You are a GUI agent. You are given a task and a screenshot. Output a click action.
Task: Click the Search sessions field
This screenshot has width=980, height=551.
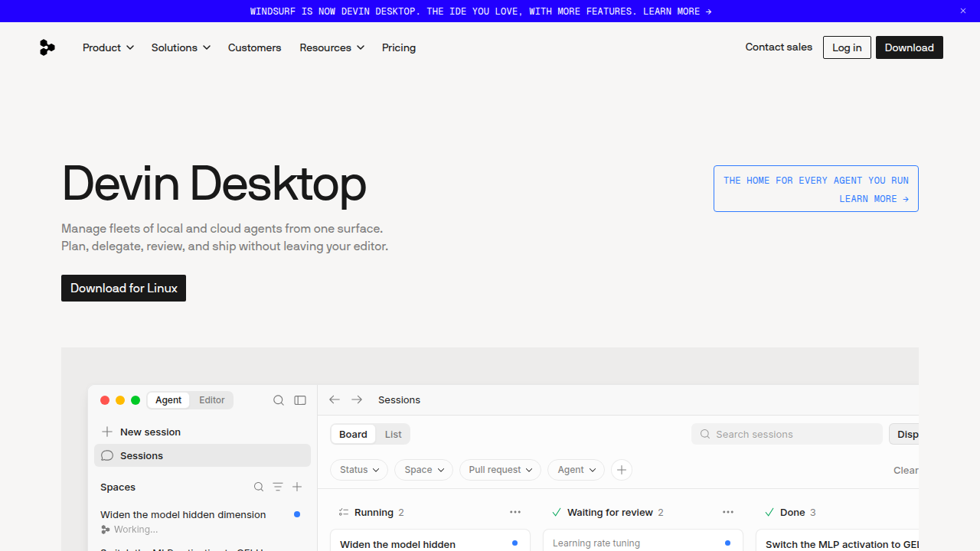(x=787, y=434)
